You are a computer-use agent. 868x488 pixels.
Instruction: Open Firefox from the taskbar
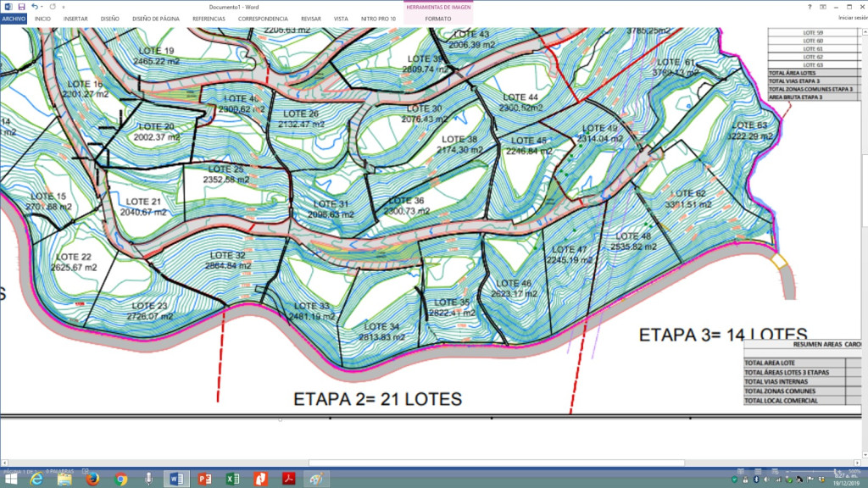tap(92, 480)
